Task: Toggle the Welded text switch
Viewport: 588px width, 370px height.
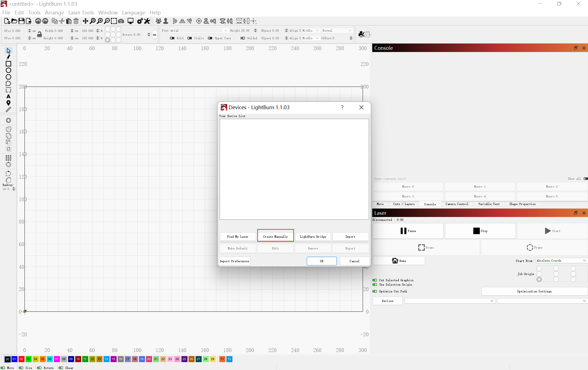Action: click(243, 38)
